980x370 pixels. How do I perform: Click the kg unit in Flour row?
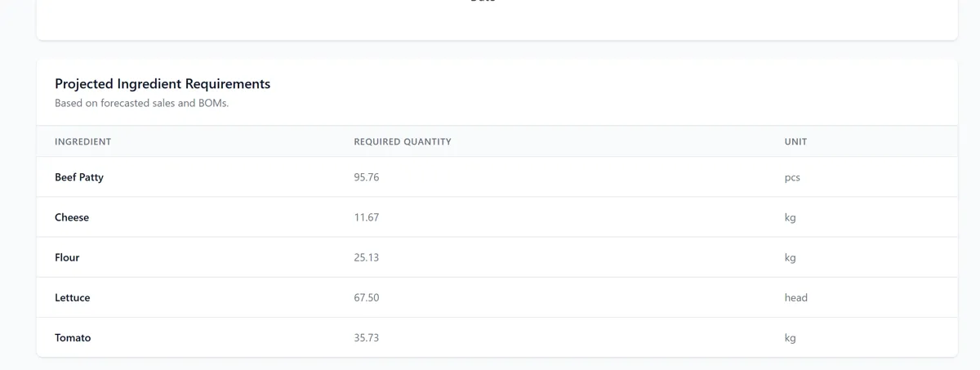[x=790, y=257]
